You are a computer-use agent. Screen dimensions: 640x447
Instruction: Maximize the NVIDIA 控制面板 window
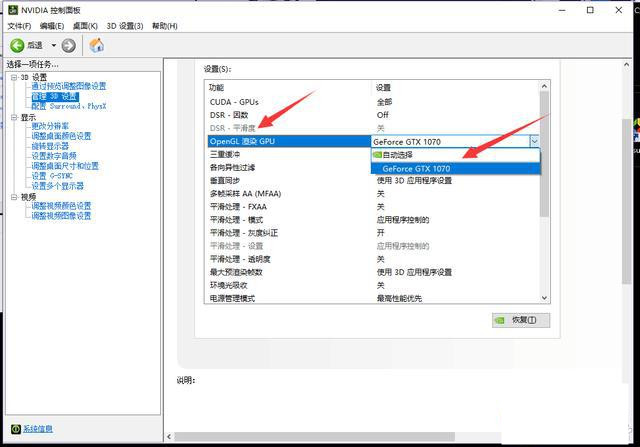(590, 10)
